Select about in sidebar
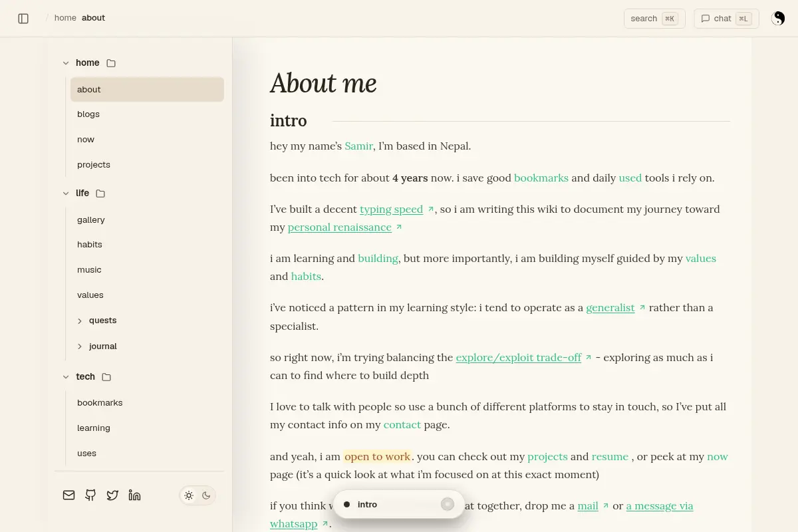 point(147,89)
